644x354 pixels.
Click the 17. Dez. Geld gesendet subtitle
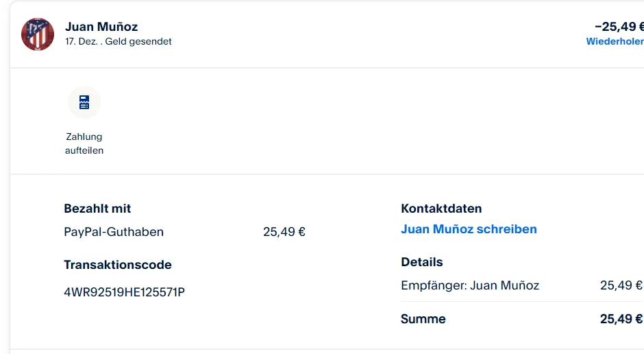pyautogui.click(x=119, y=41)
